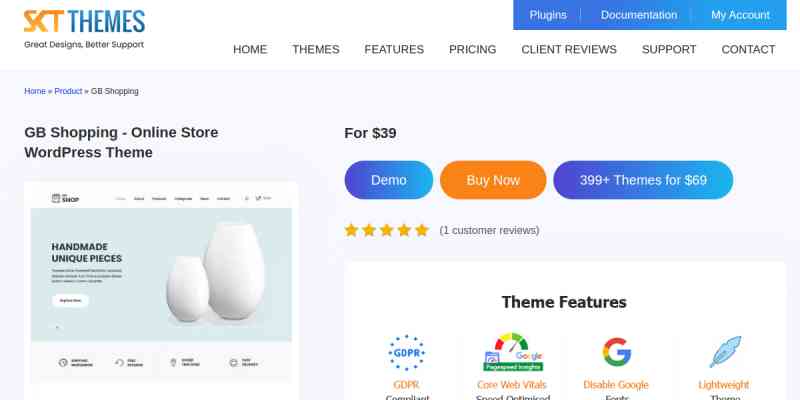Select FEATURES in the navigation
Screen dimensions: 800x400
[394, 49]
